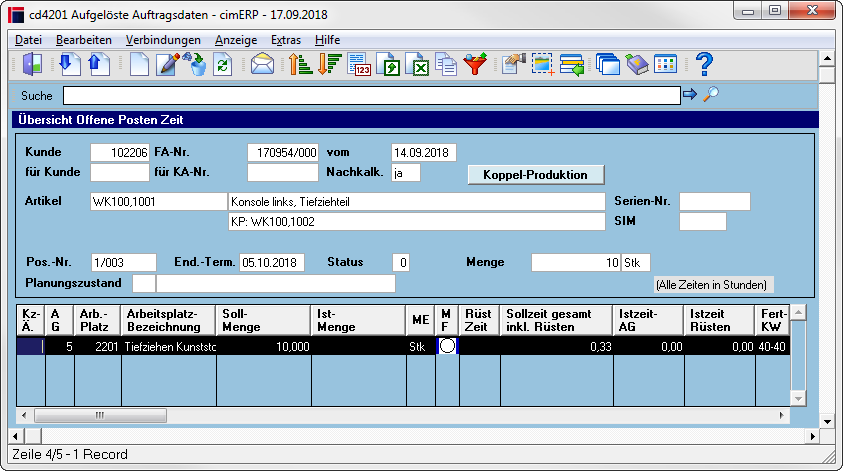Click the magnifying glass search icon
This screenshot has width=843, height=471.
[711, 95]
